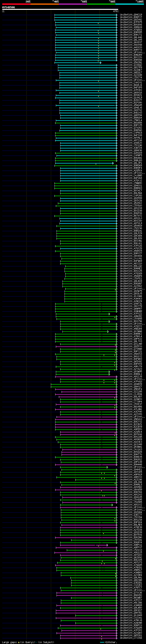
Task: Open the AV548506 query title
Action: (x=8, y=8)
